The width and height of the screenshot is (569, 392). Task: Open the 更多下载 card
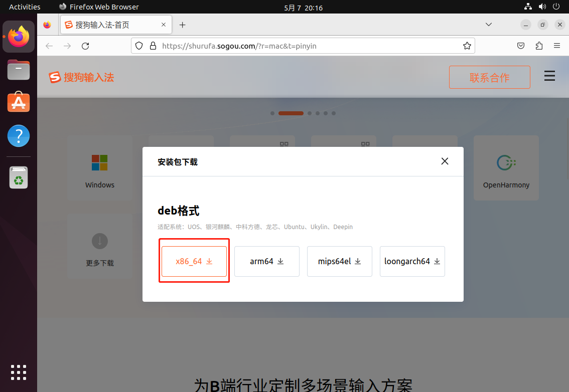(x=100, y=246)
